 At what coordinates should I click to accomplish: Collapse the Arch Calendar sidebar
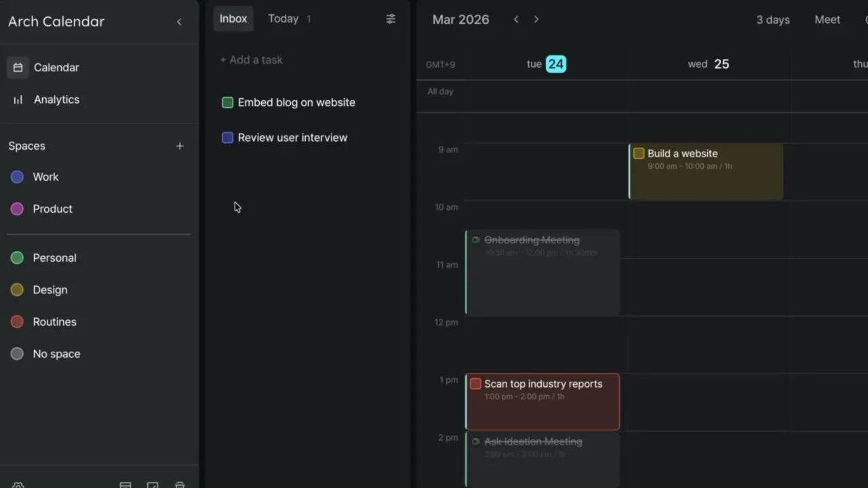[x=179, y=22]
